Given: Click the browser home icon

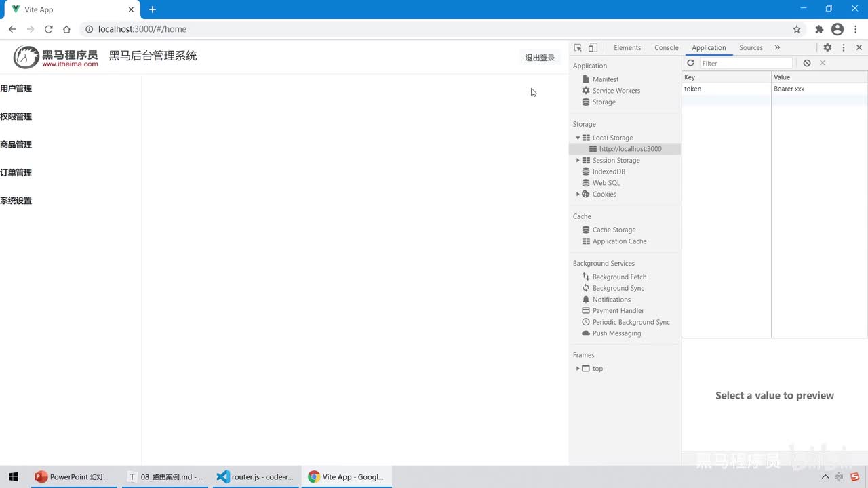Looking at the screenshot, I should click(66, 29).
